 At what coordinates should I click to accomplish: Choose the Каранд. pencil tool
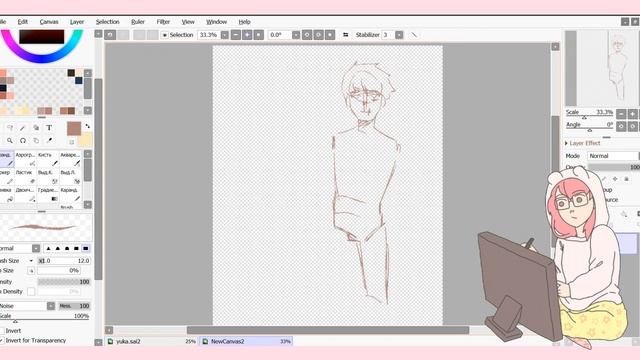point(70,194)
